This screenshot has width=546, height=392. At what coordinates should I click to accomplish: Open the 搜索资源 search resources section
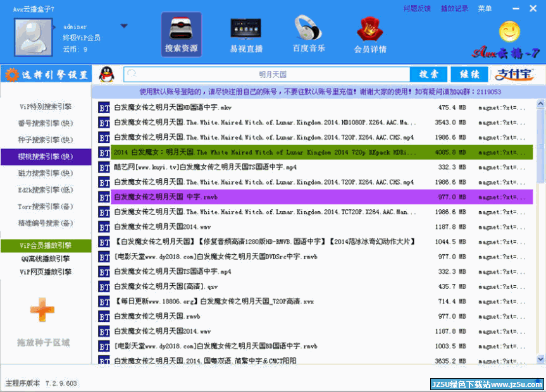(181, 34)
